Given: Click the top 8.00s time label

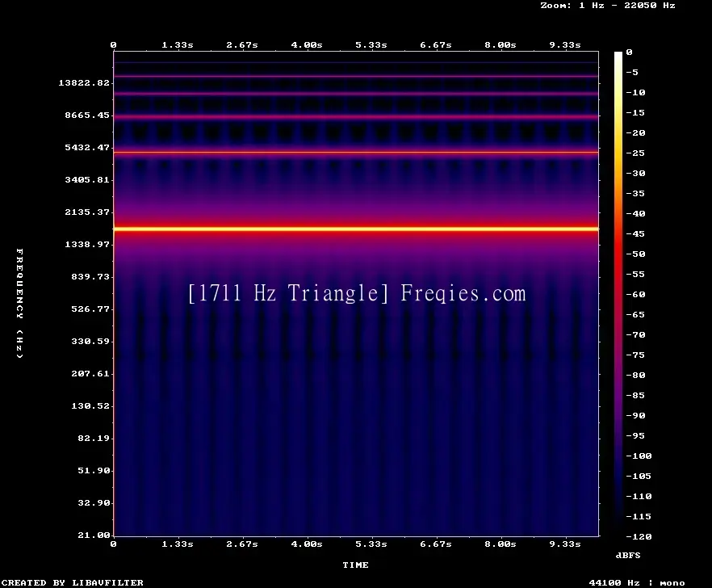Looking at the screenshot, I should [500, 44].
